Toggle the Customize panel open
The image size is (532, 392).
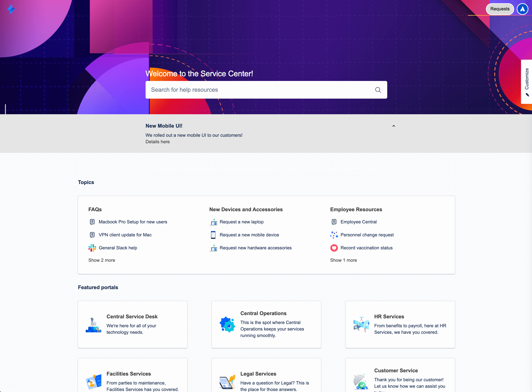527,82
